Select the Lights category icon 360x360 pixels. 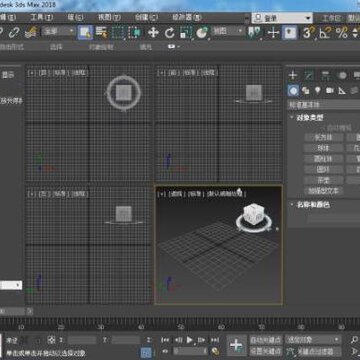(317, 90)
